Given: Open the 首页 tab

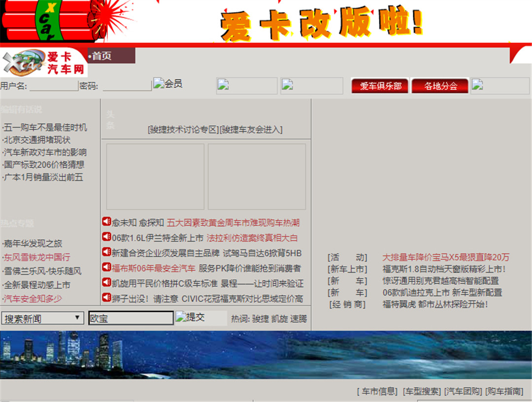Looking at the screenshot, I should (x=111, y=56).
